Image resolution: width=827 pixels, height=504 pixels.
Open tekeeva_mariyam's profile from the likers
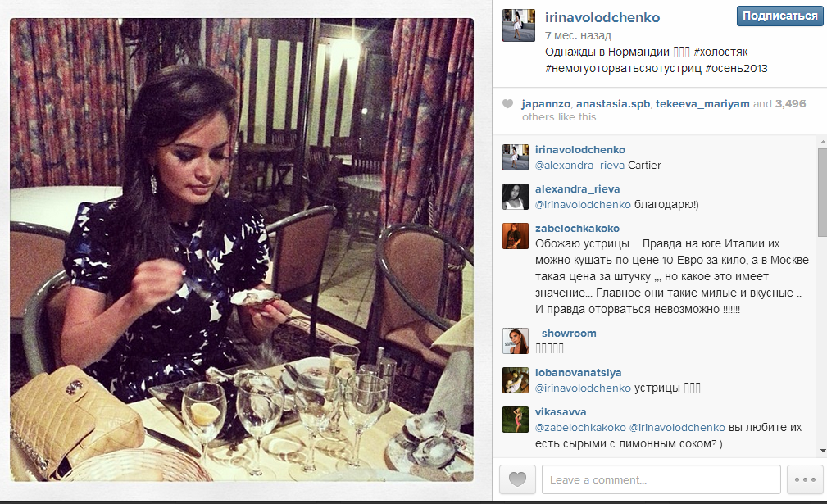(x=702, y=104)
